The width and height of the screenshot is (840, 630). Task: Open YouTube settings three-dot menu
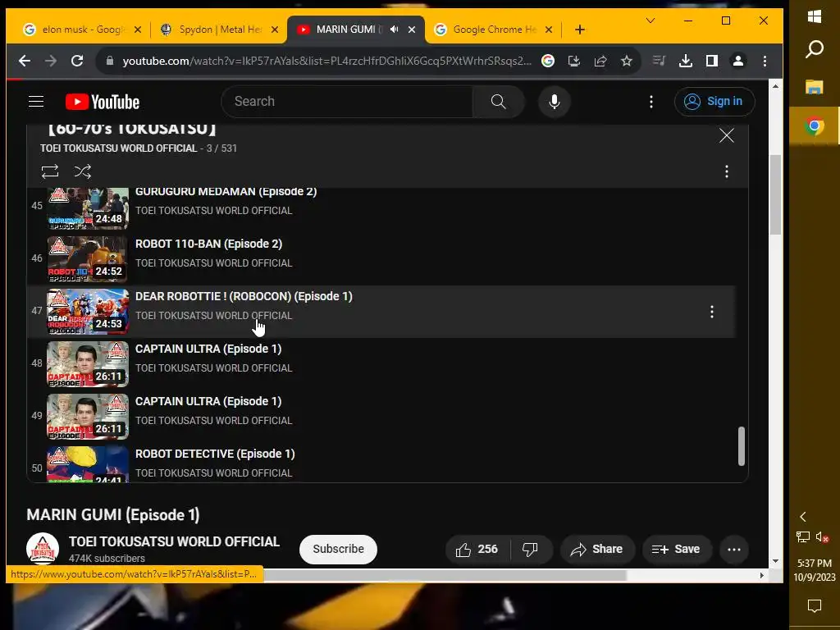651,101
